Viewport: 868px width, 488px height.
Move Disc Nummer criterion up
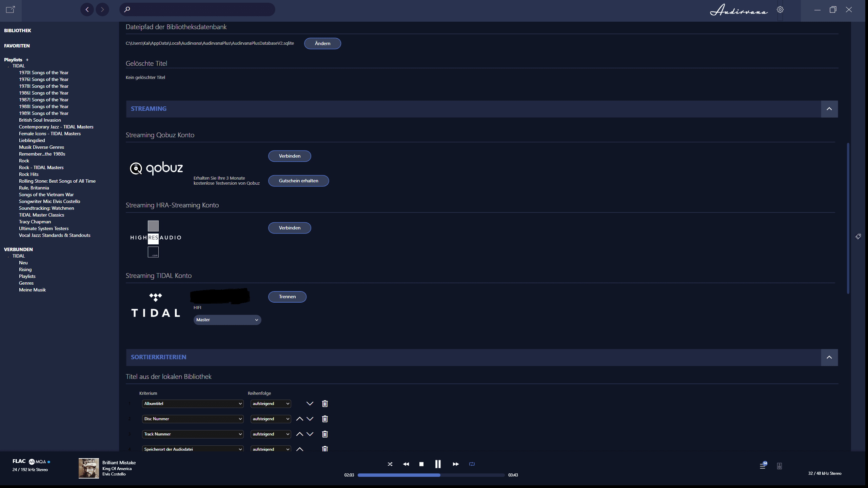pos(299,419)
